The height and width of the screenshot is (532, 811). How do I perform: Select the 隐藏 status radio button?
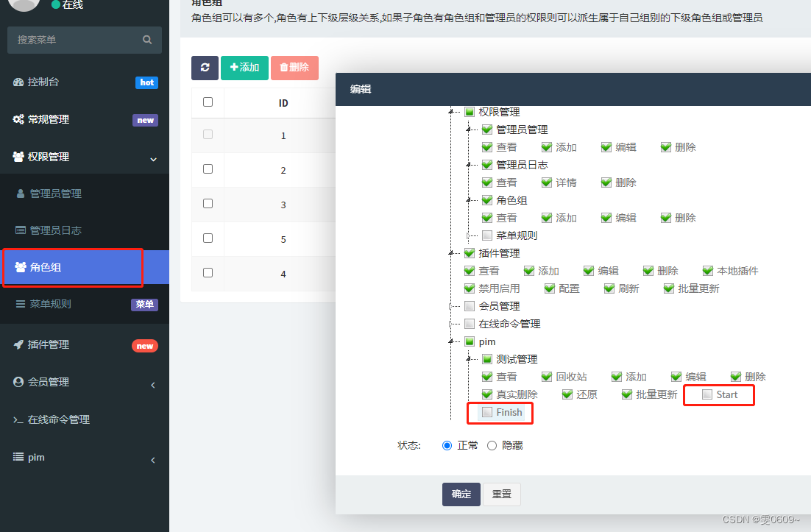click(x=492, y=446)
